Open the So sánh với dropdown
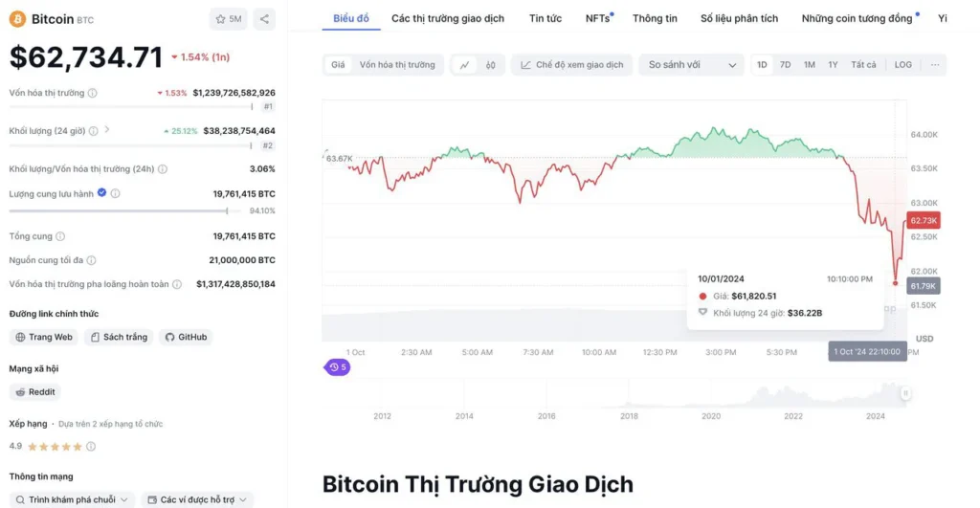Screen dimensions: 980x508 691,65
